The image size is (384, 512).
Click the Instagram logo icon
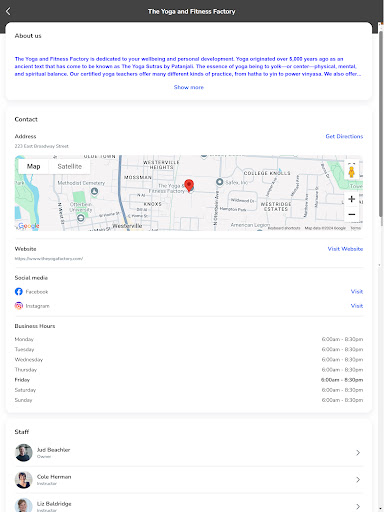pos(19,306)
